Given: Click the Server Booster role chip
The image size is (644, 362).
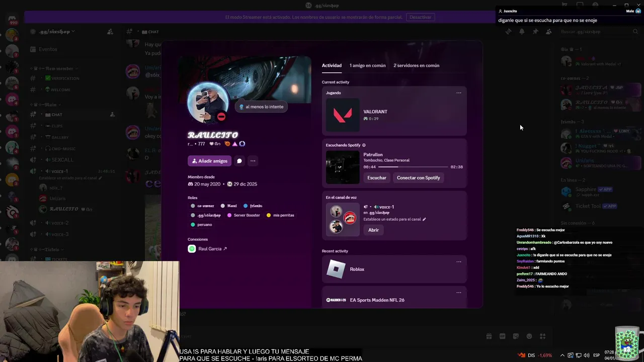Looking at the screenshot, I should [x=244, y=215].
